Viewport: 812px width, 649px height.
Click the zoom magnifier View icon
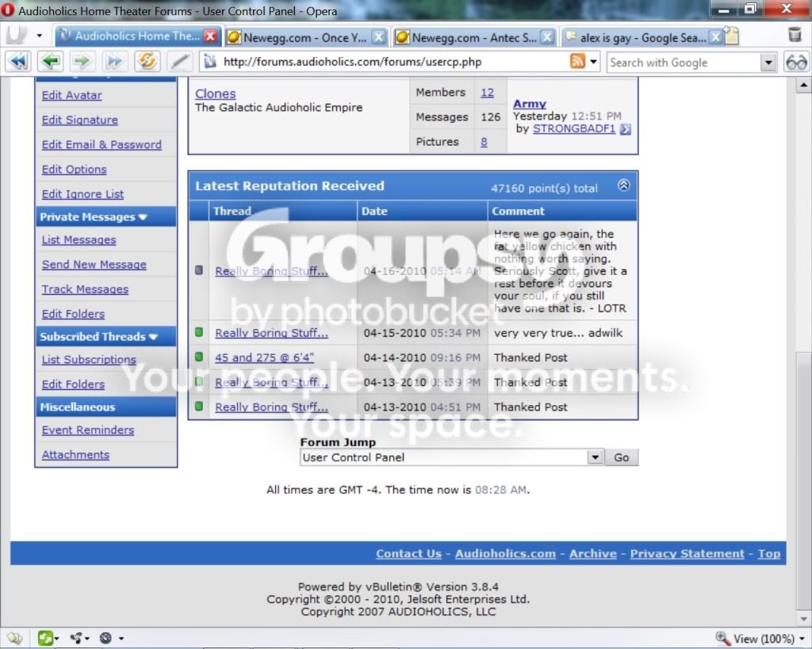[x=722, y=638]
